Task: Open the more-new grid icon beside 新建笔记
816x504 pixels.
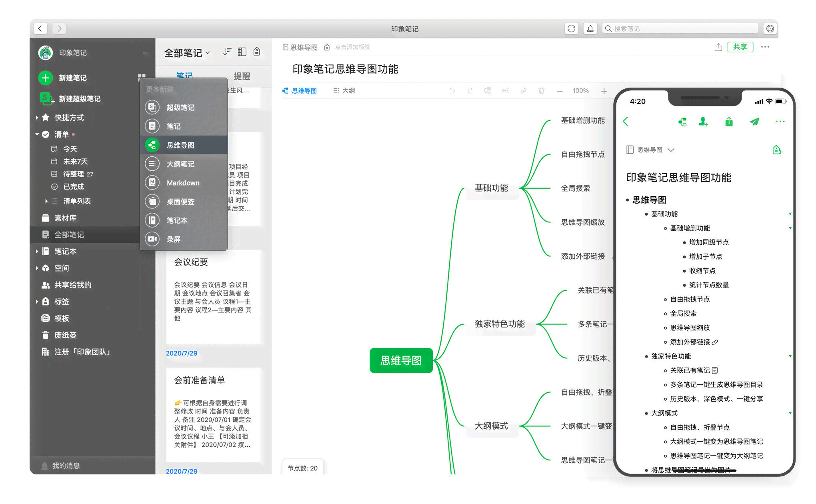Action: click(x=142, y=77)
